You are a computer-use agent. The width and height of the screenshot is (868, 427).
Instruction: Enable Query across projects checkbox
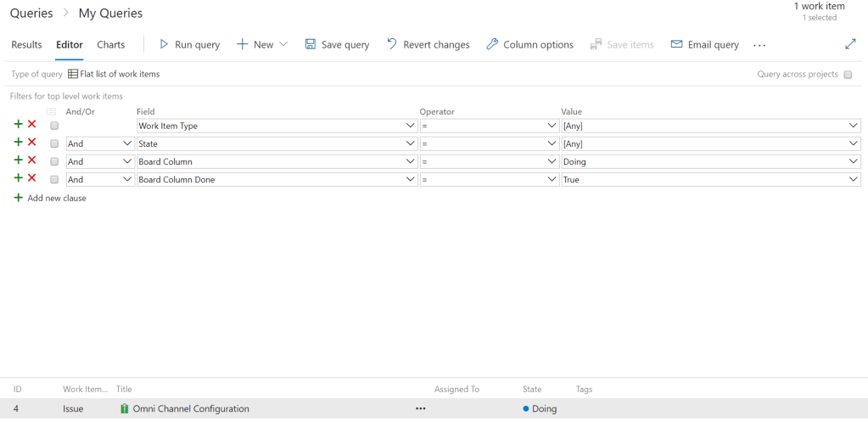tap(848, 75)
